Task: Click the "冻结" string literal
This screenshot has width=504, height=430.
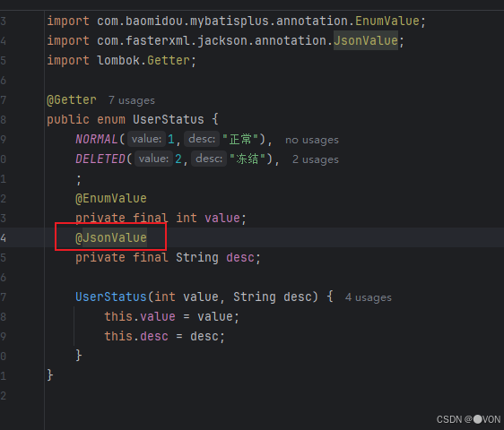Action: [248, 159]
